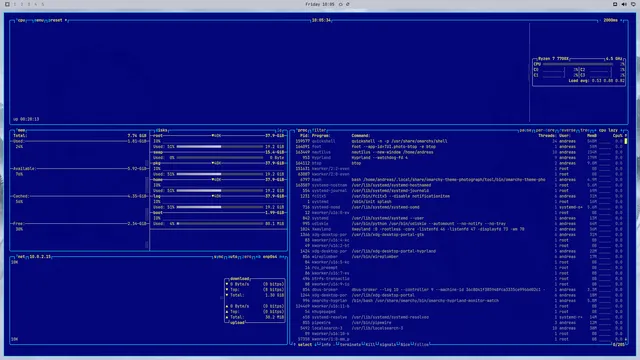Open the btop menu option
Image resolution: width=640 pixels, height=360 pixels.
pos(39,20)
